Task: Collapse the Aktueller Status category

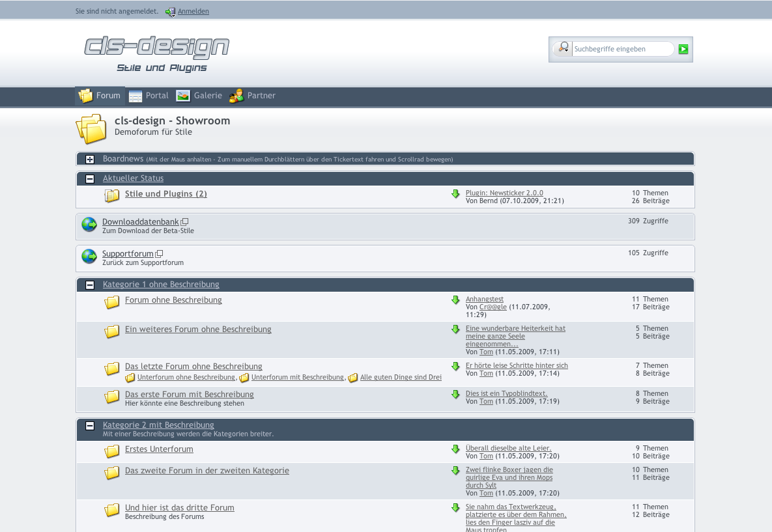Action: tap(90, 179)
